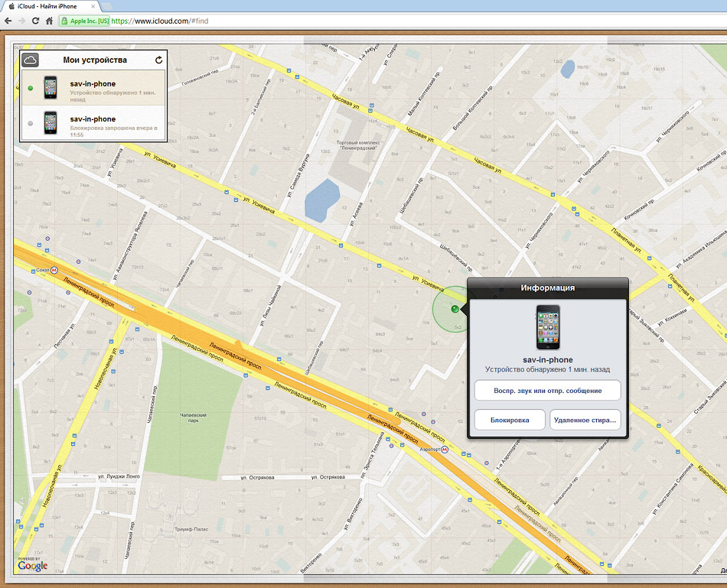The height and width of the screenshot is (588, 727).
Task: Click the ул. Асеева street label
Action: pos(356,213)
